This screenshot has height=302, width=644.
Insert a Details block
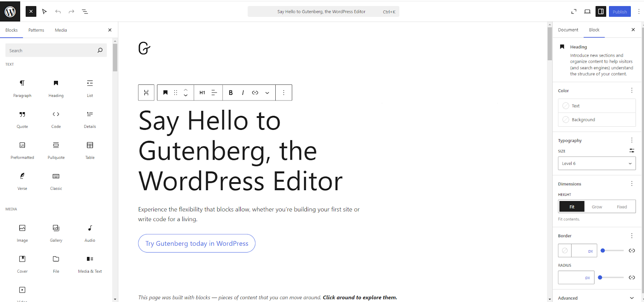pyautogui.click(x=90, y=119)
